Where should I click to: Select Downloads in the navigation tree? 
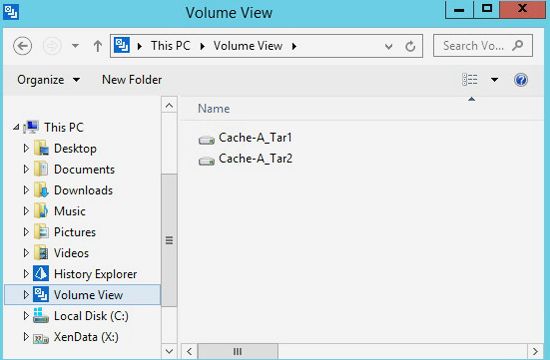pos(83,190)
